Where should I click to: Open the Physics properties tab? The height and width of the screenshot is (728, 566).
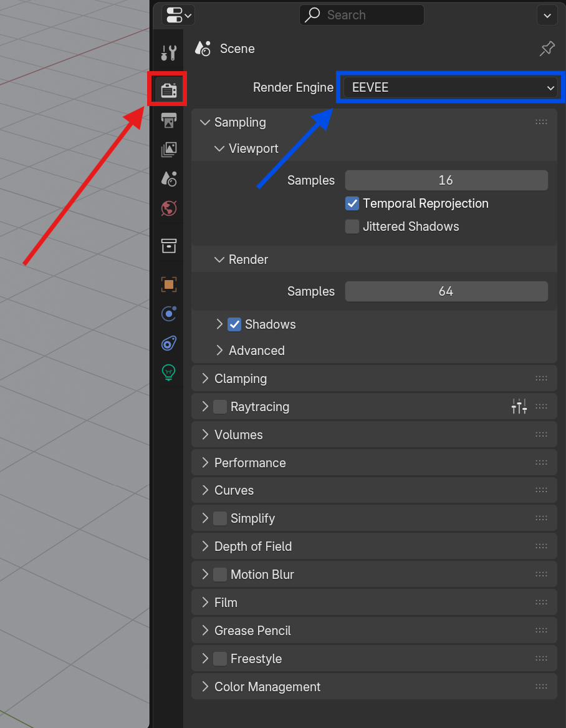pyautogui.click(x=168, y=314)
